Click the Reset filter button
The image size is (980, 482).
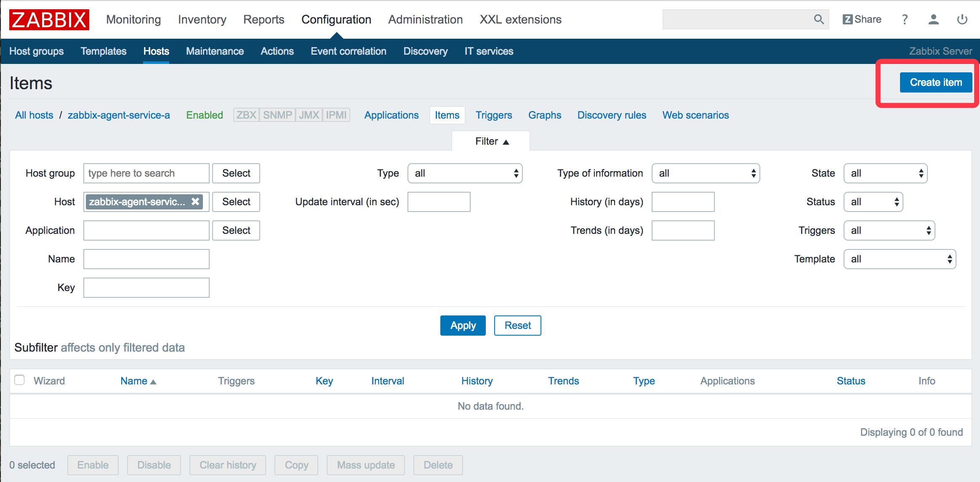518,325
